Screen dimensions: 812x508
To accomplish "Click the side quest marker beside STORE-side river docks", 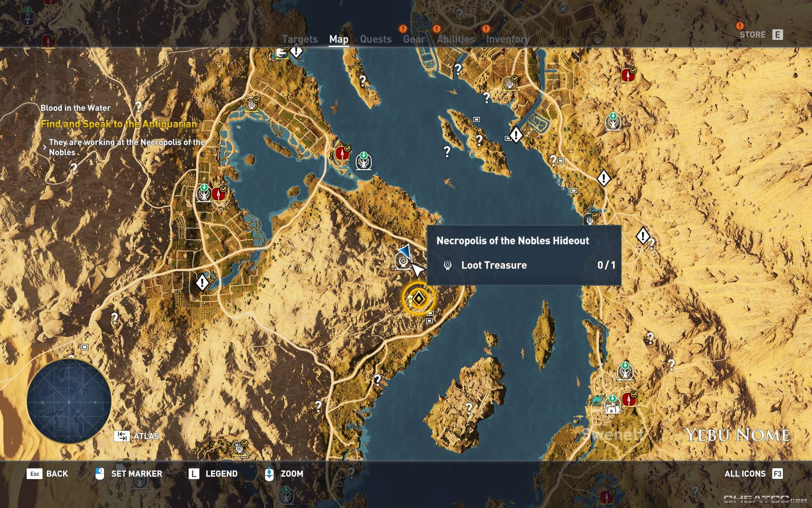I will tap(516, 135).
